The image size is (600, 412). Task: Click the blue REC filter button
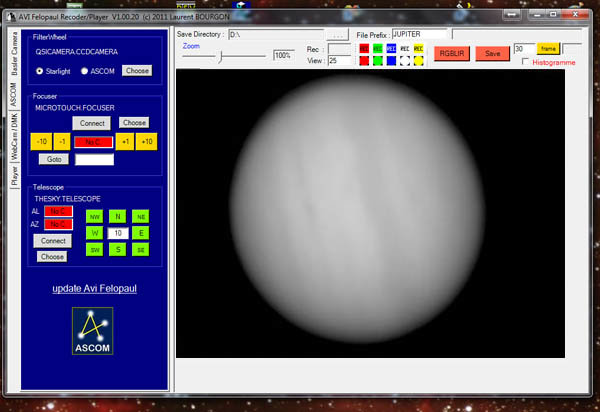(391, 47)
